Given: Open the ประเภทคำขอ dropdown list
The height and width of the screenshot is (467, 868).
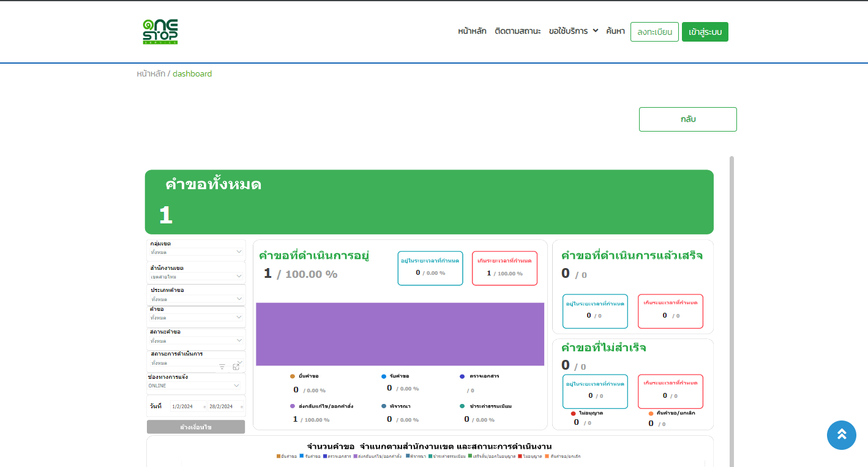Looking at the screenshot, I should pyautogui.click(x=238, y=299).
